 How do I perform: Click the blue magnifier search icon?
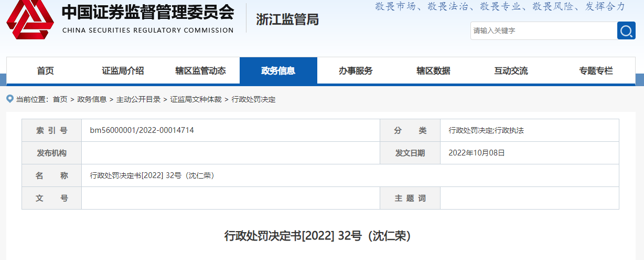point(626,30)
